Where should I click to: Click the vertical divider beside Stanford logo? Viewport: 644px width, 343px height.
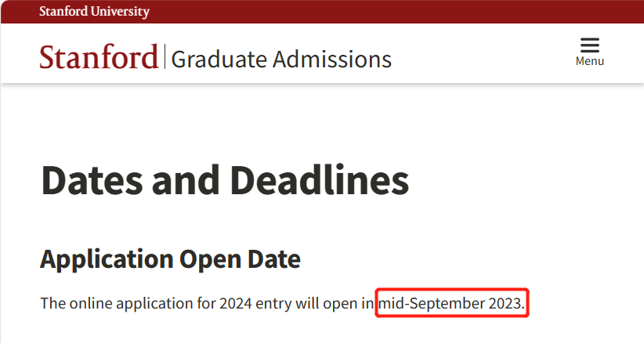point(165,56)
